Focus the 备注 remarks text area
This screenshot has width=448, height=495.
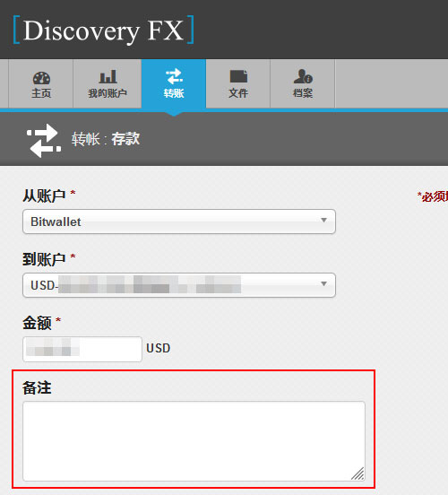(194, 441)
